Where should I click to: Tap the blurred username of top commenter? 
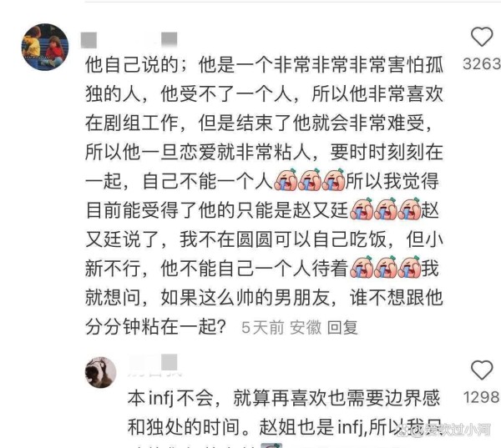129,40
